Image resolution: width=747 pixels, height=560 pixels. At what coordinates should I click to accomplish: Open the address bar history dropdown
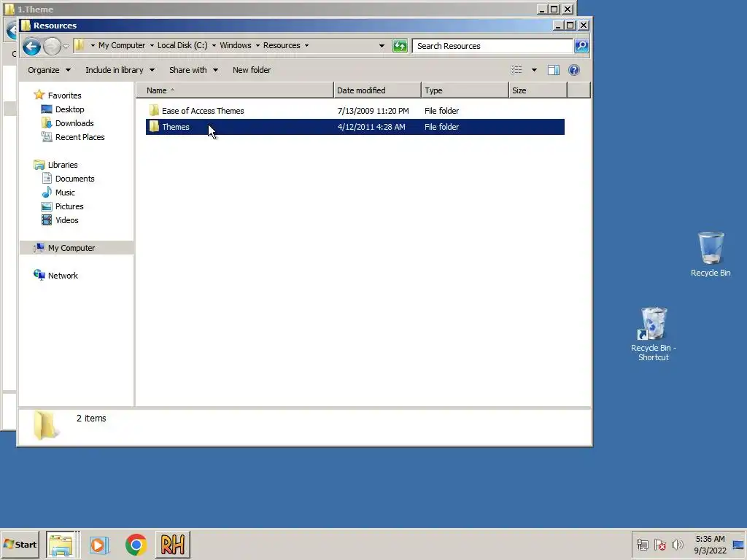[x=382, y=46]
